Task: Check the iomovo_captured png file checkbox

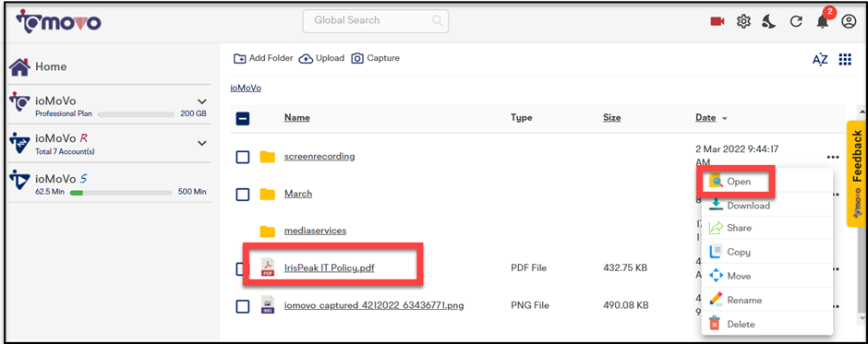Action: (x=243, y=306)
